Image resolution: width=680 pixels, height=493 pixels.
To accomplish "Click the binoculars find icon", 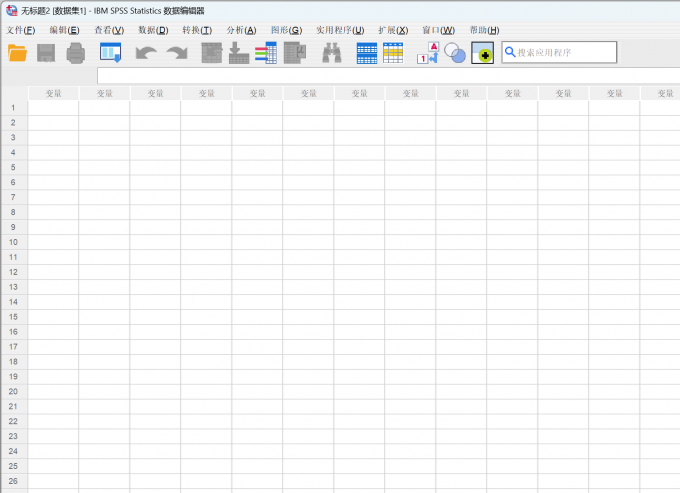I will click(x=332, y=54).
